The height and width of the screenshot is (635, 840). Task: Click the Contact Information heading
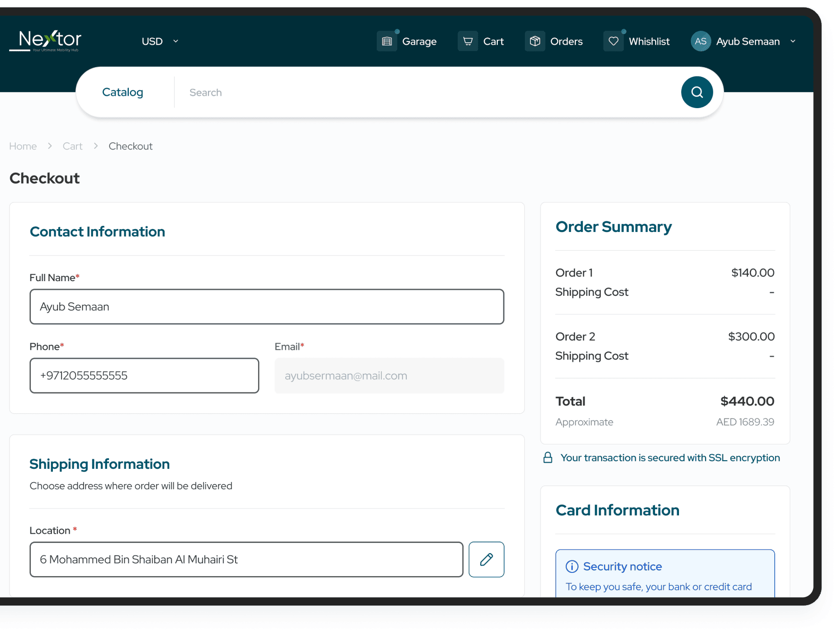pyautogui.click(x=97, y=231)
